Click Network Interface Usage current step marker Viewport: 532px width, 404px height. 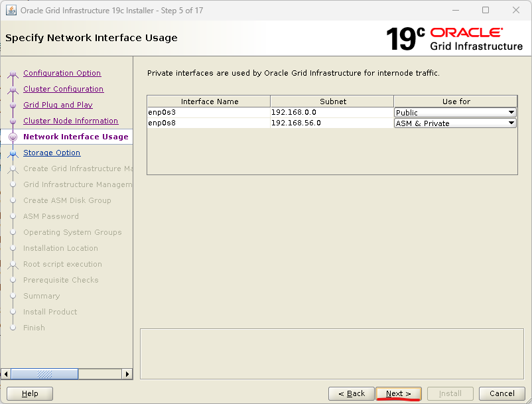pyautogui.click(x=13, y=137)
